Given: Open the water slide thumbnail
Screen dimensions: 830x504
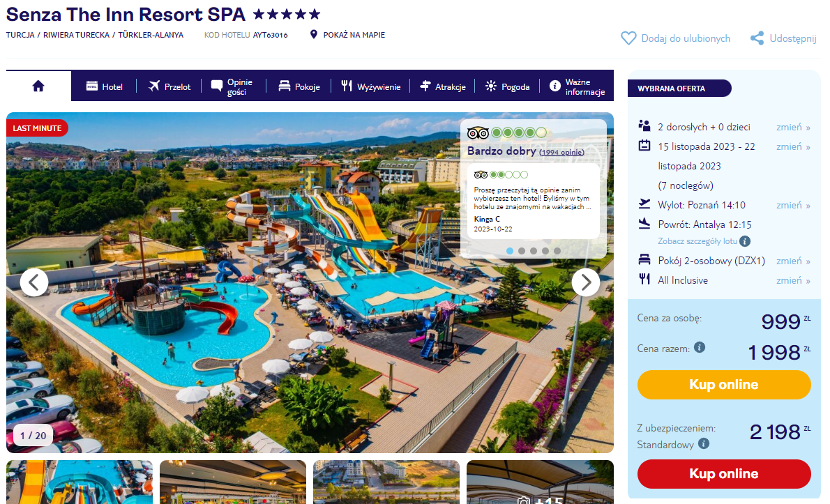Looking at the screenshot, I should pyautogui.click(x=80, y=482).
